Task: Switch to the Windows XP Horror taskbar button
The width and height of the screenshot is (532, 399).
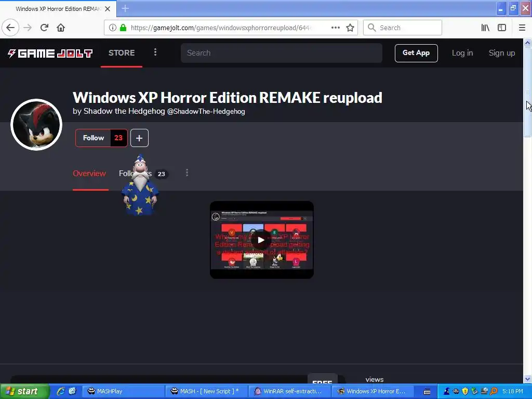Action: 372,391
